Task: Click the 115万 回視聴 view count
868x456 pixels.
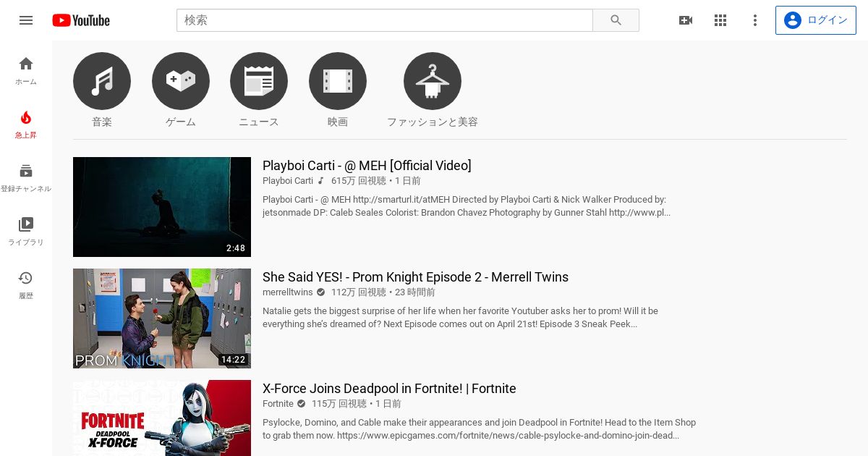Action: pyautogui.click(x=339, y=404)
